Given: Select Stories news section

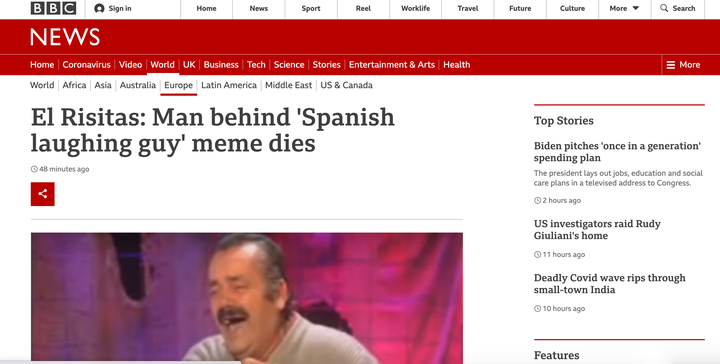Looking at the screenshot, I should (326, 65).
